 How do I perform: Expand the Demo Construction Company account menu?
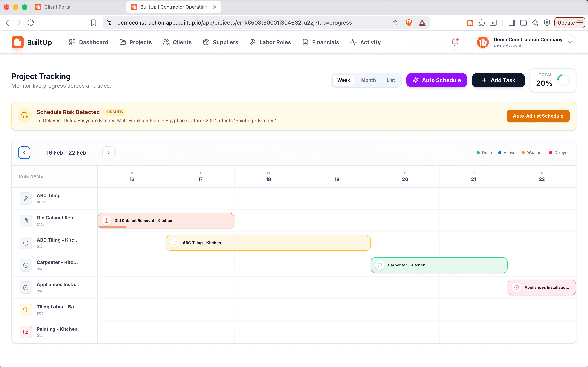[x=570, y=42]
